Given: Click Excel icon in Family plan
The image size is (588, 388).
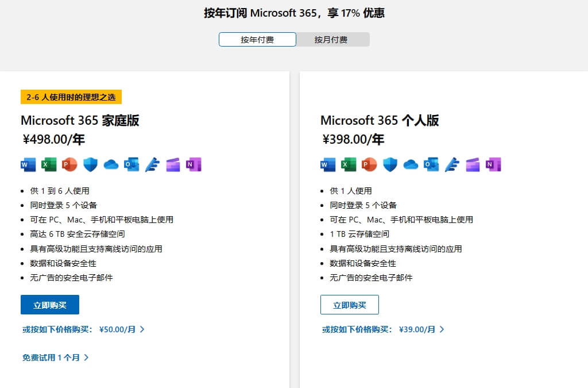Looking at the screenshot, I should (49, 164).
